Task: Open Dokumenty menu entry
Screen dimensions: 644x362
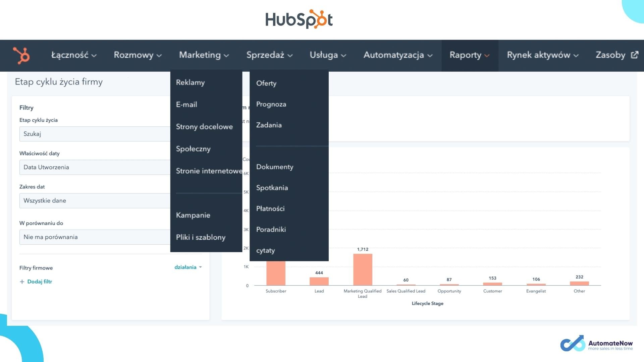Action: [275, 167]
